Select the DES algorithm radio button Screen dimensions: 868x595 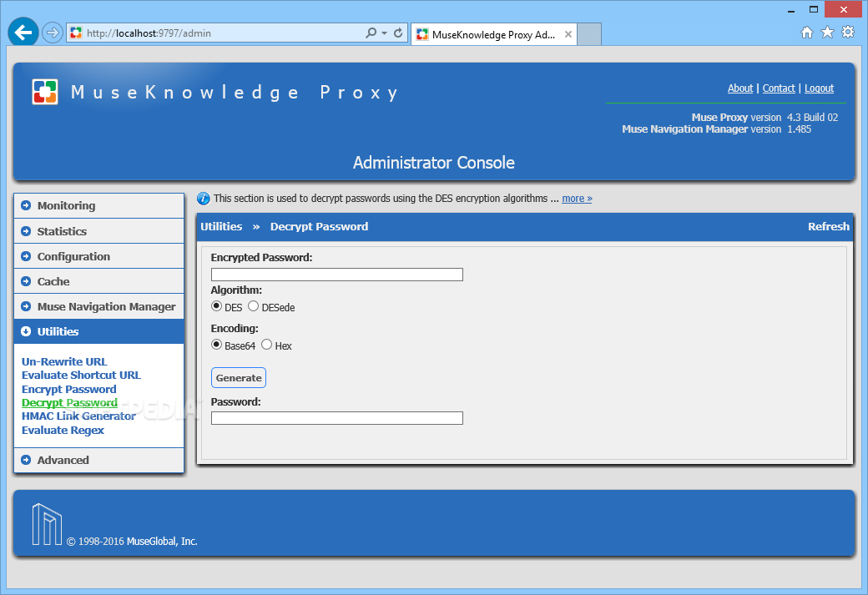pyautogui.click(x=216, y=306)
